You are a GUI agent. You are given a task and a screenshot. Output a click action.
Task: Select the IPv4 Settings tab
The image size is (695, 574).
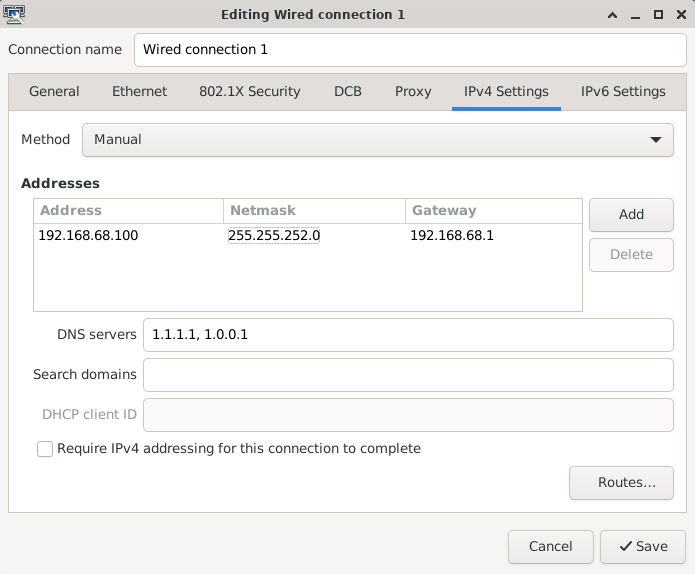click(x=506, y=91)
